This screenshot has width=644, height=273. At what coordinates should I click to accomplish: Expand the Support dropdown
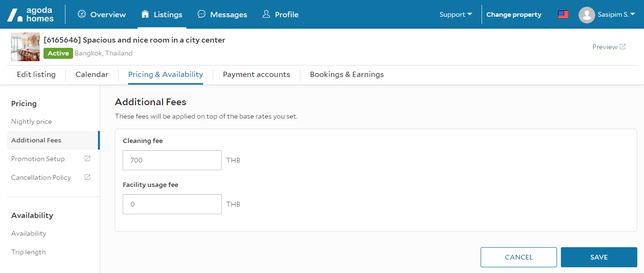tap(455, 14)
